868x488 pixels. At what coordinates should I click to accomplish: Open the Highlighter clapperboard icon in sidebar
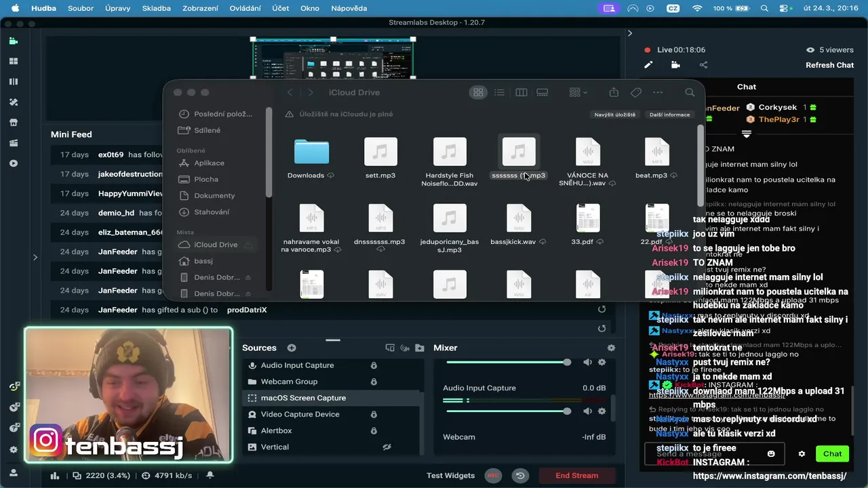click(13, 143)
